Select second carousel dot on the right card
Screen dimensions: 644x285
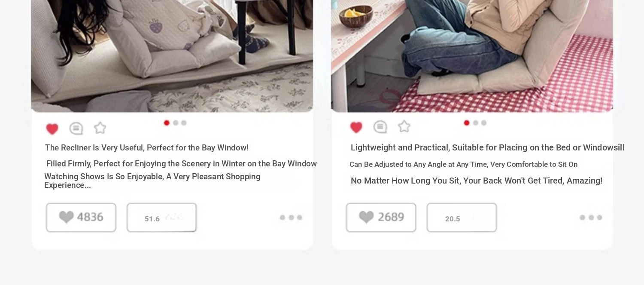pyautogui.click(x=475, y=123)
